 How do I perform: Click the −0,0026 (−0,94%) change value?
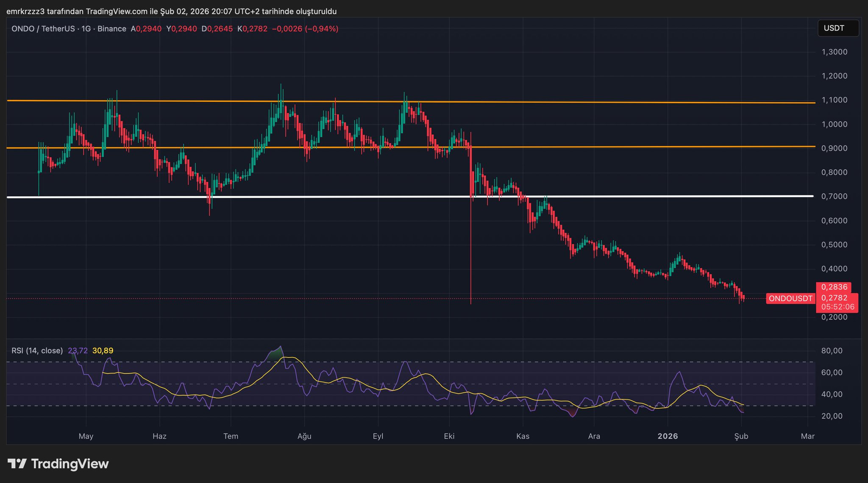305,29
